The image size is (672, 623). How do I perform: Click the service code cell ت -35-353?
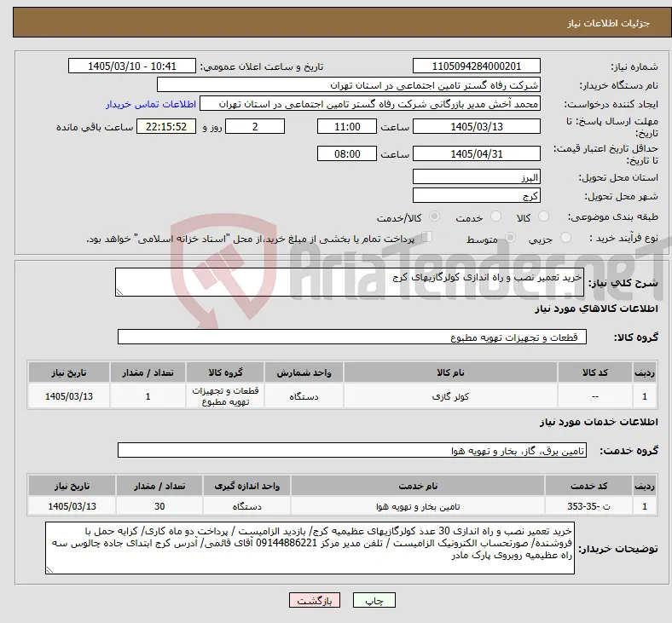tap(589, 506)
